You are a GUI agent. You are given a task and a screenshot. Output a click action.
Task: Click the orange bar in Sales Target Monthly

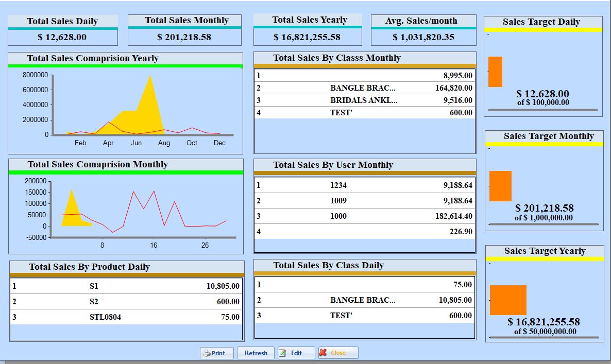pos(500,186)
